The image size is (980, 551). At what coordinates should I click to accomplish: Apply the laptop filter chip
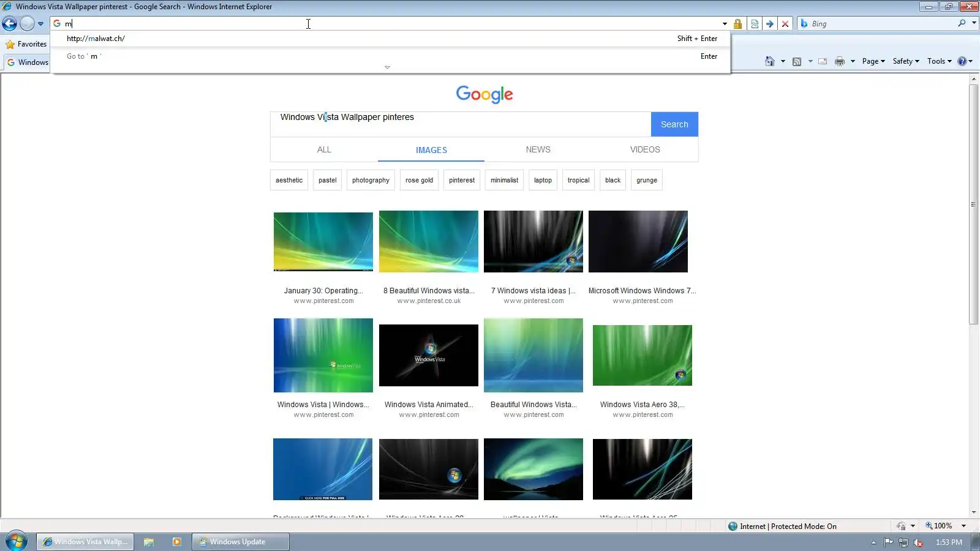click(543, 180)
